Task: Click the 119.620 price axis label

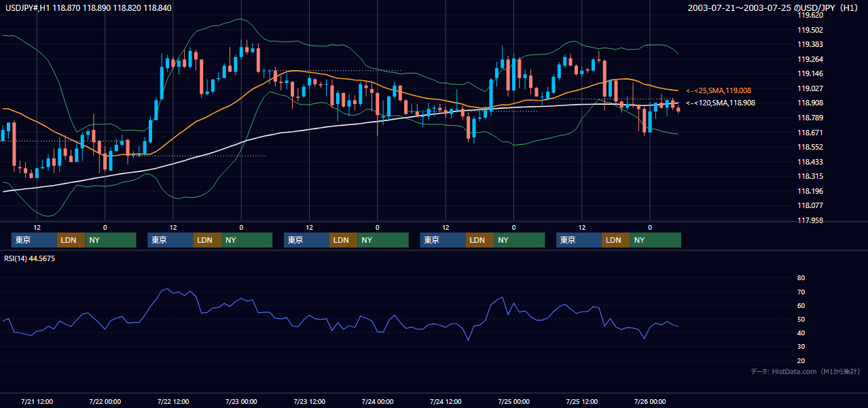Action: click(x=810, y=15)
